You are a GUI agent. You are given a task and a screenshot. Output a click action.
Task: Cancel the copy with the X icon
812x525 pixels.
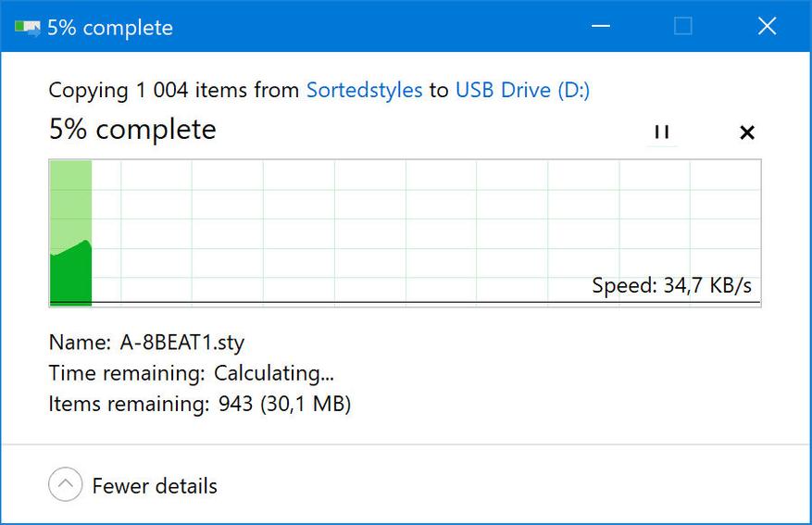pos(747,132)
